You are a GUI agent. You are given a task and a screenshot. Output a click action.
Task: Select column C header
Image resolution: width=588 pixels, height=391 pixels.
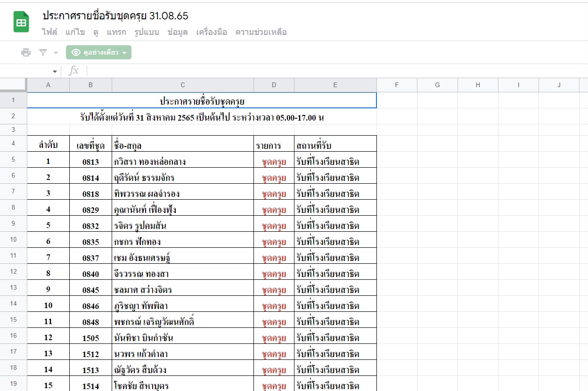[183, 85]
